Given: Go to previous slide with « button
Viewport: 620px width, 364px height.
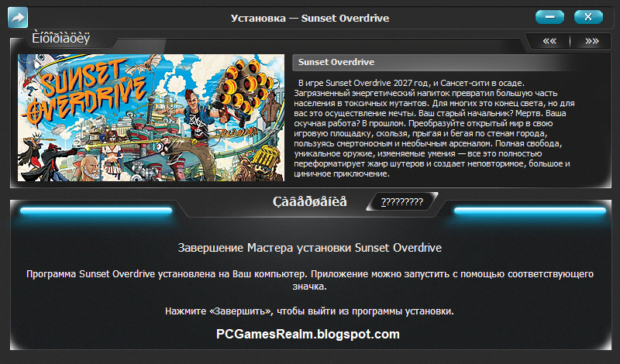Looking at the screenshot, I should click(549, 41).
